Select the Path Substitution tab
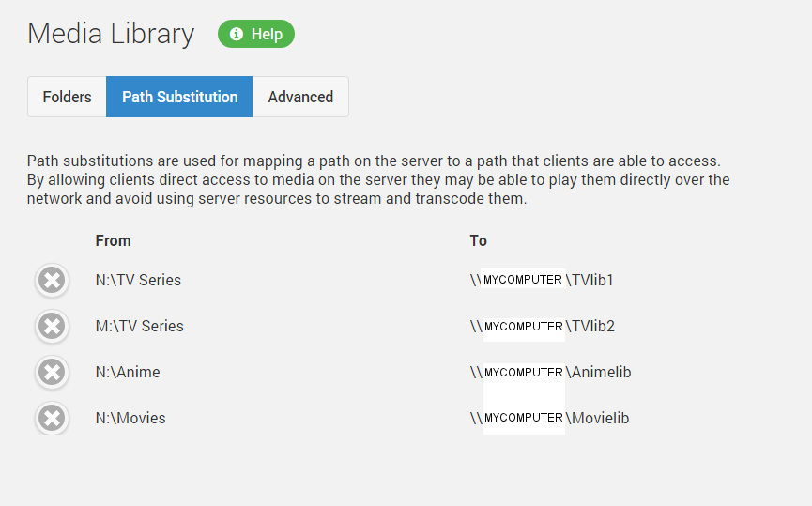Image resolution: width=812 pixels, height=506 pixels. point(179,97)
